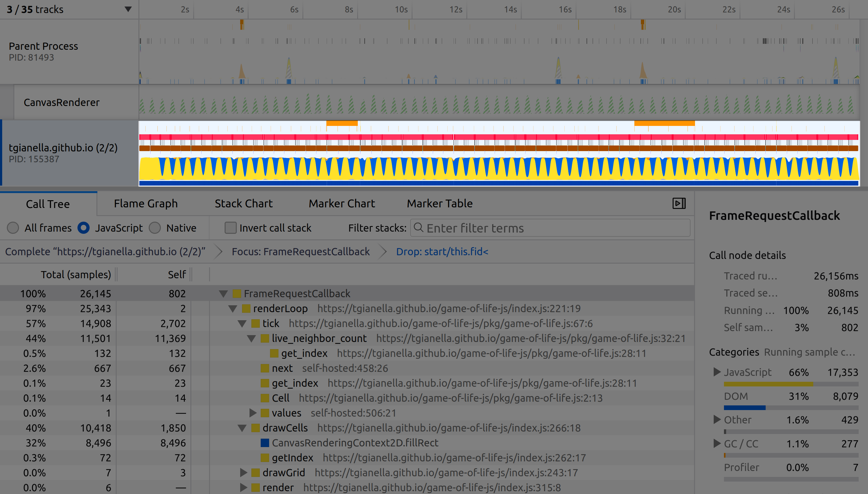868x494 pixels.
Task: Click the yellow category square beside renderLoop
Action: [246, 308]
